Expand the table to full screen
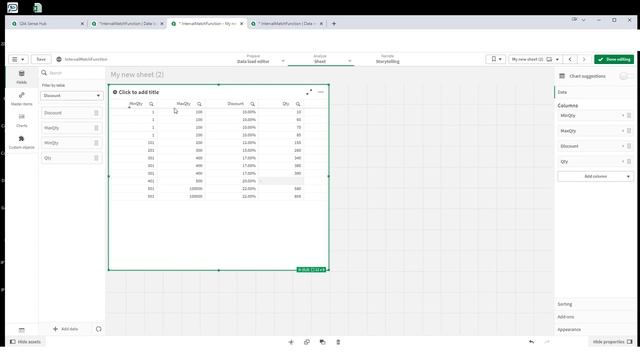Image resolution: width=640 pixels, height=360 pixels. [309, 92]
